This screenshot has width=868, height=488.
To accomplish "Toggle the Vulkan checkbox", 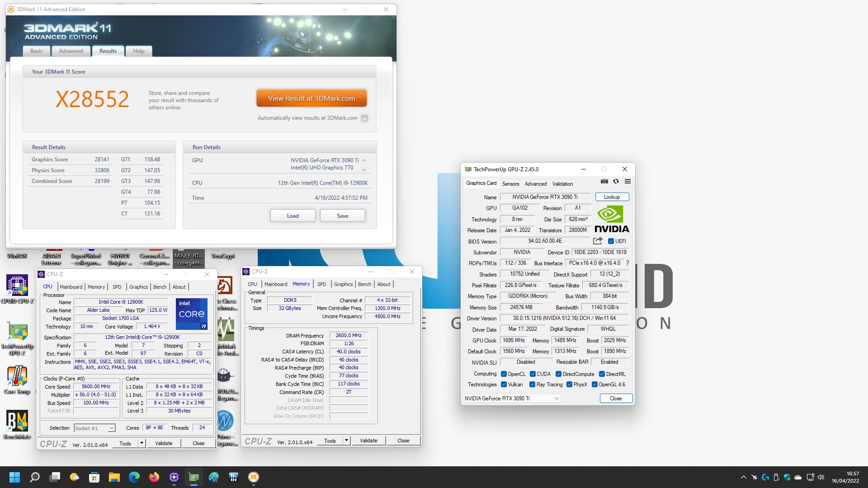I will [504, 385].
